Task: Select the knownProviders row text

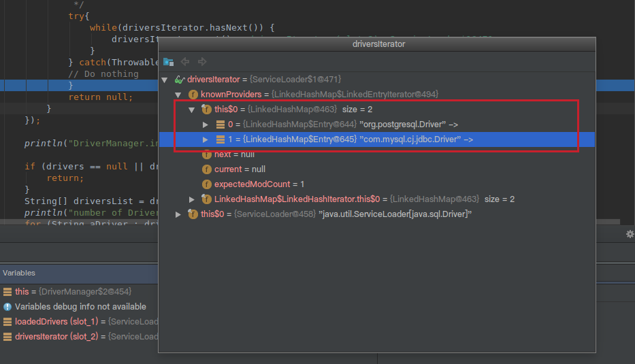Action: pos(319,95)
